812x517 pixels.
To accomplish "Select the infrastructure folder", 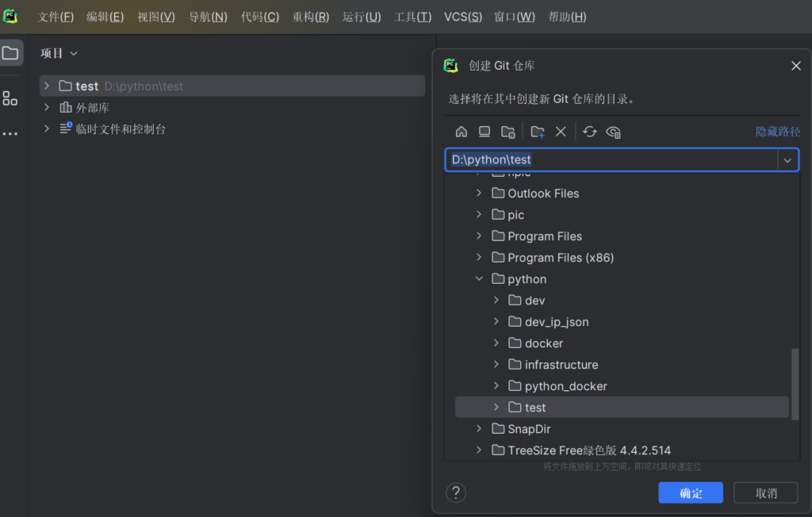I will [x=561, y=365].
